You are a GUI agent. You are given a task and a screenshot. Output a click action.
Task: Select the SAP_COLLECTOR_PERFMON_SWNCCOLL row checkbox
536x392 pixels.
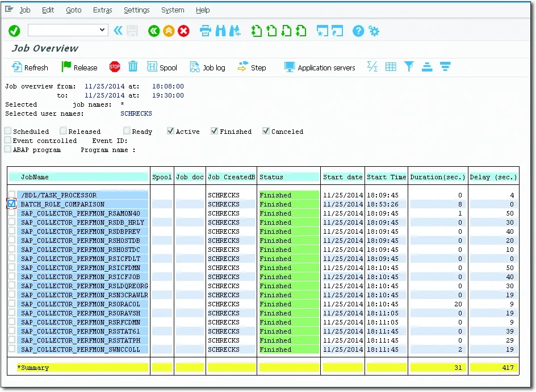(x=11, y=349)
